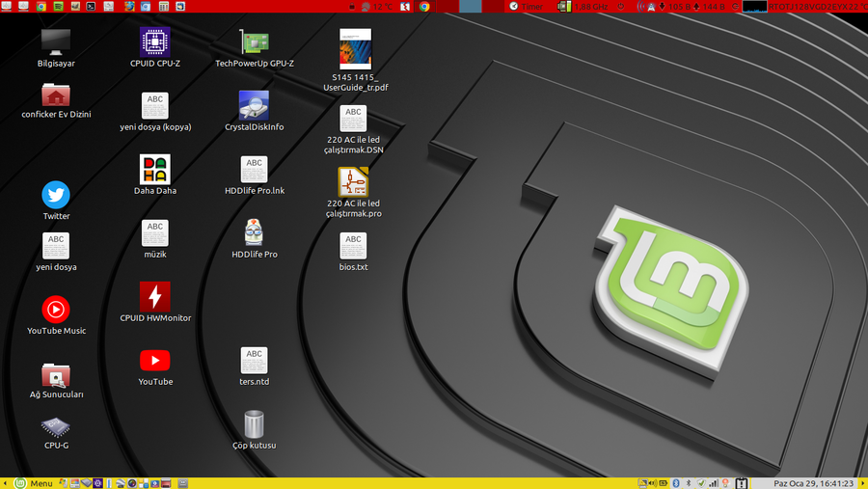Open S145 UserGuide PDF file thumbnail

click(x=354, y=48)
